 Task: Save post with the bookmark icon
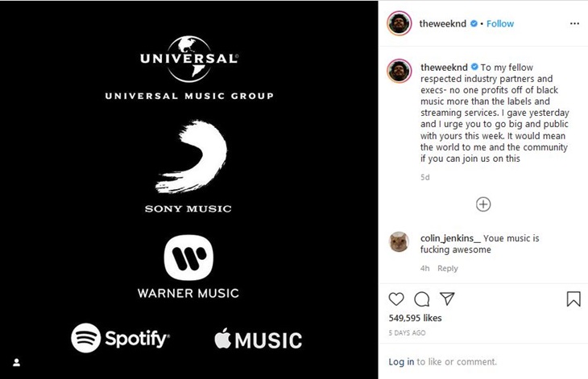click(x=574, y=299)
